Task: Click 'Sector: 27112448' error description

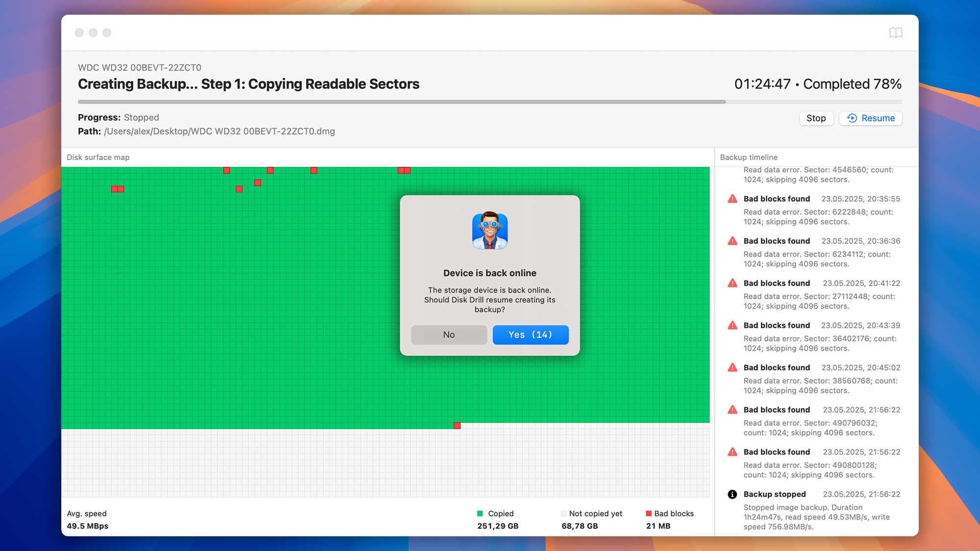Action: click(819, 301)
